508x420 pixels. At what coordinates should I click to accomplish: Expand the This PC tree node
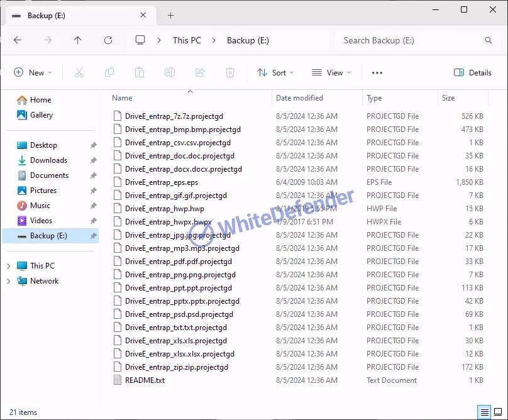tap(8, 266)
